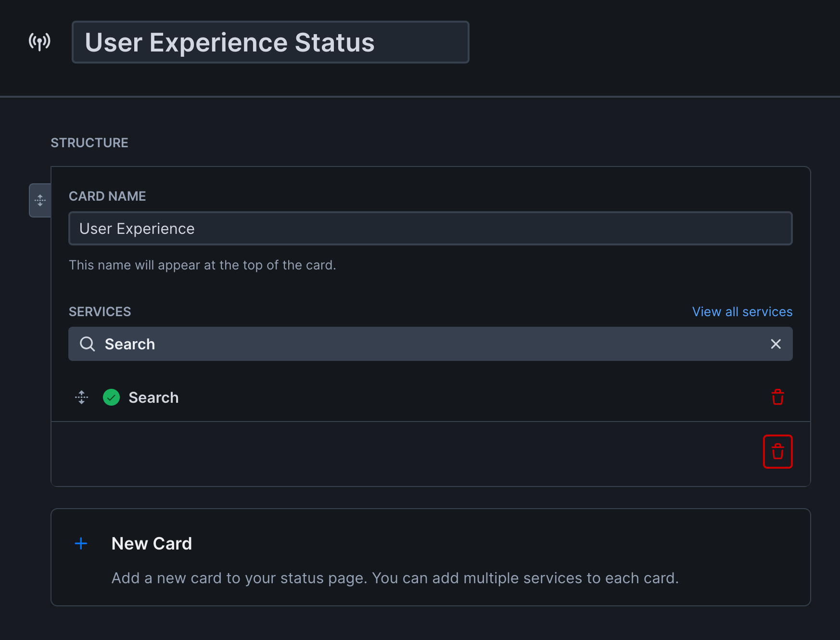This screenshot has height=640, width=840.
Task: Open the View all services list
Action: [741, 311]
